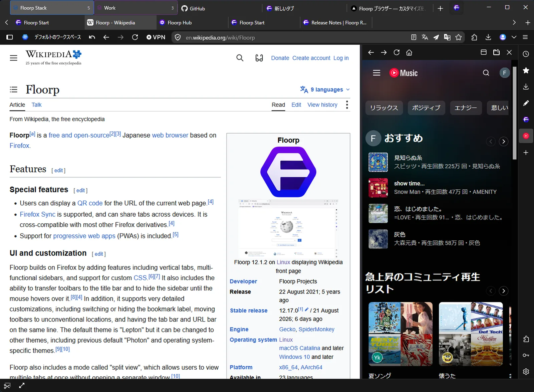Image resolution: width=534 pixels, height=392 pixels.
Task: Search in YouTube Music panel
Action: 486,73
